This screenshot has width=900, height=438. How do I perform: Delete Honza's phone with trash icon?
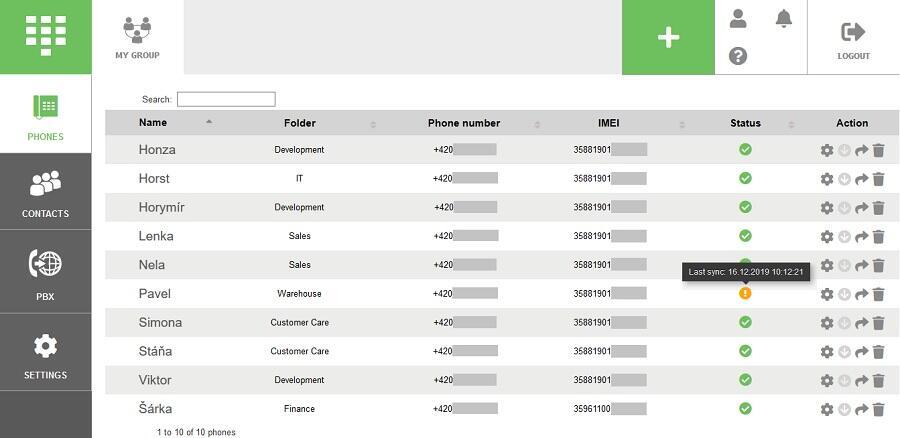878,150
